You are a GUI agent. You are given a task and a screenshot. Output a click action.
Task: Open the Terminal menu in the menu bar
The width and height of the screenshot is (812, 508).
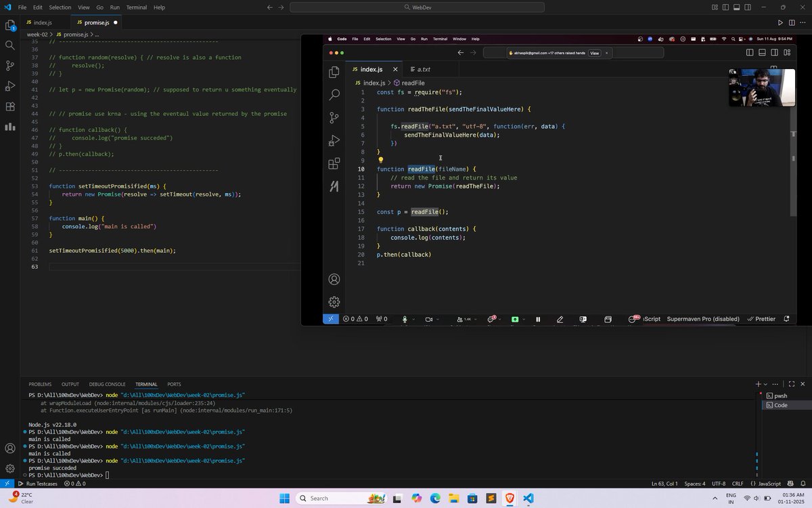(x=137, y=7)
